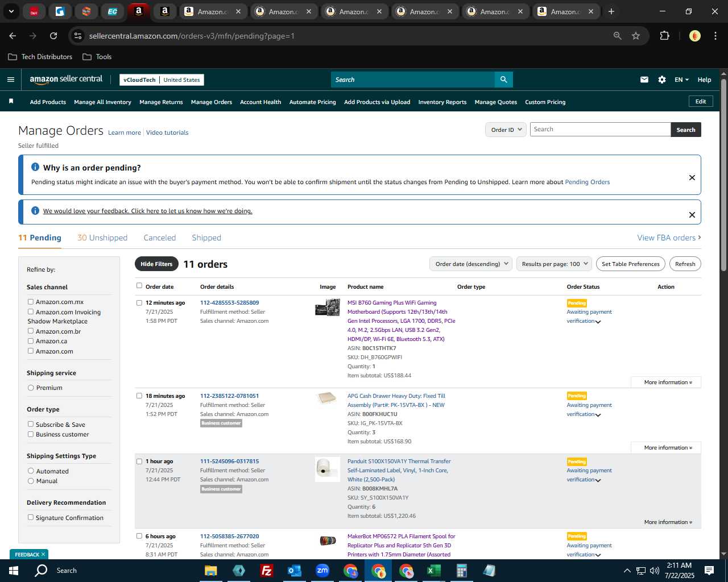This screenshot has height=582, width=728.
Task: Click the zoom magnifier icon in address bar
Action: pyautogui.click(x=618, y=36)
